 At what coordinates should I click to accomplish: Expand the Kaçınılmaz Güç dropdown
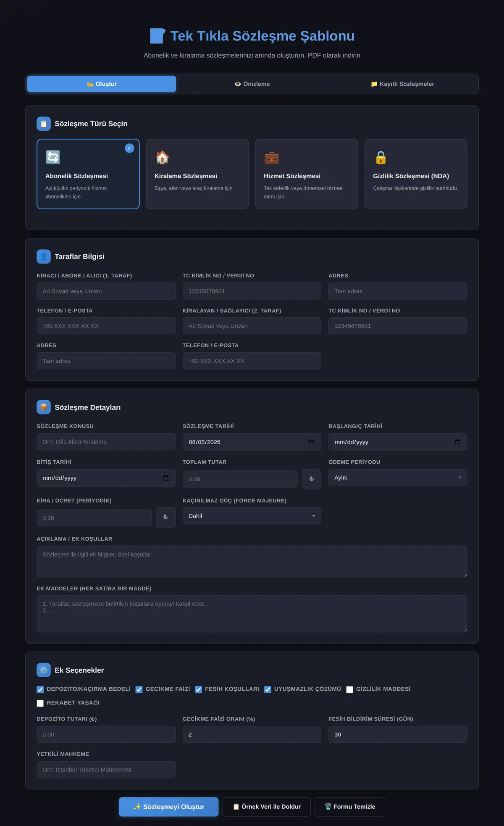(x=252, y=516)
